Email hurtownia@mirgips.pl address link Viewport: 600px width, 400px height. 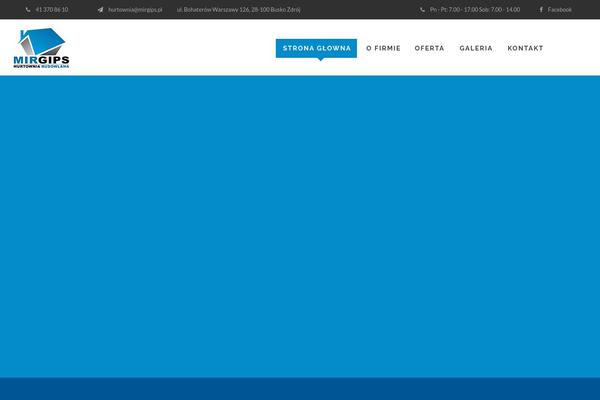coord(135,10)
